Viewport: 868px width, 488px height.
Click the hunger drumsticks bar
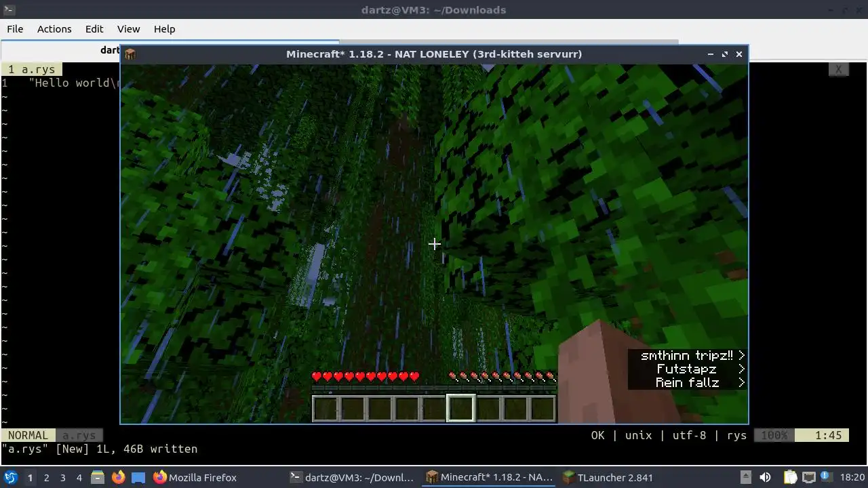tap(502, 376)
